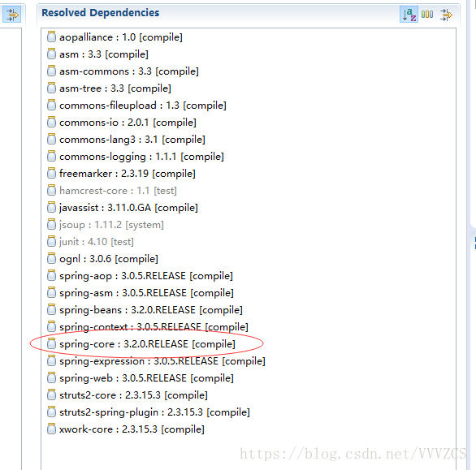This screenshot has height=470, width=476.
Task: Select ognl : 3.0.6 dependency
Action: (102, 259)
